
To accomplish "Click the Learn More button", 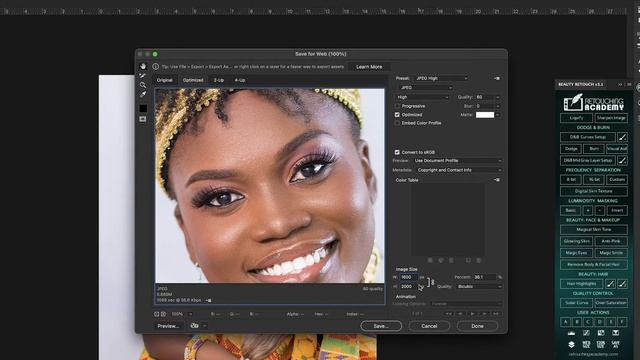I will [x=369, y=67].
